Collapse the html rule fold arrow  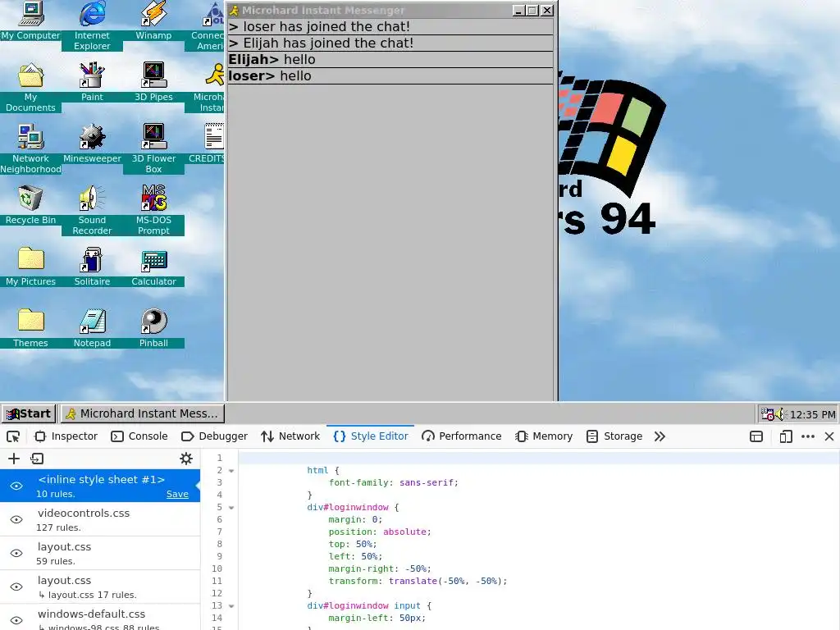click(231, 471)
